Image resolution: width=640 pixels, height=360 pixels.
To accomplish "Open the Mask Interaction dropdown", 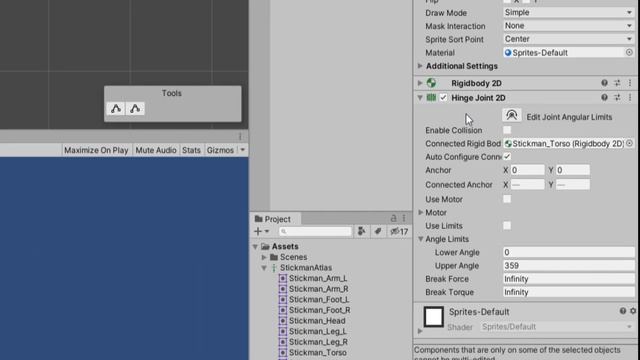I will [569, 26].
